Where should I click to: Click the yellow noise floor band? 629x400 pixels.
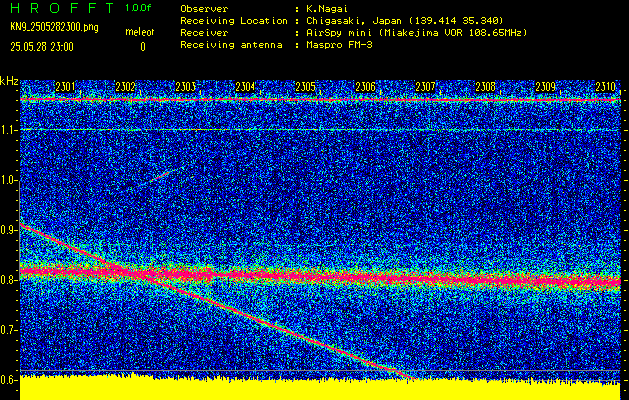tap(320, 389)
